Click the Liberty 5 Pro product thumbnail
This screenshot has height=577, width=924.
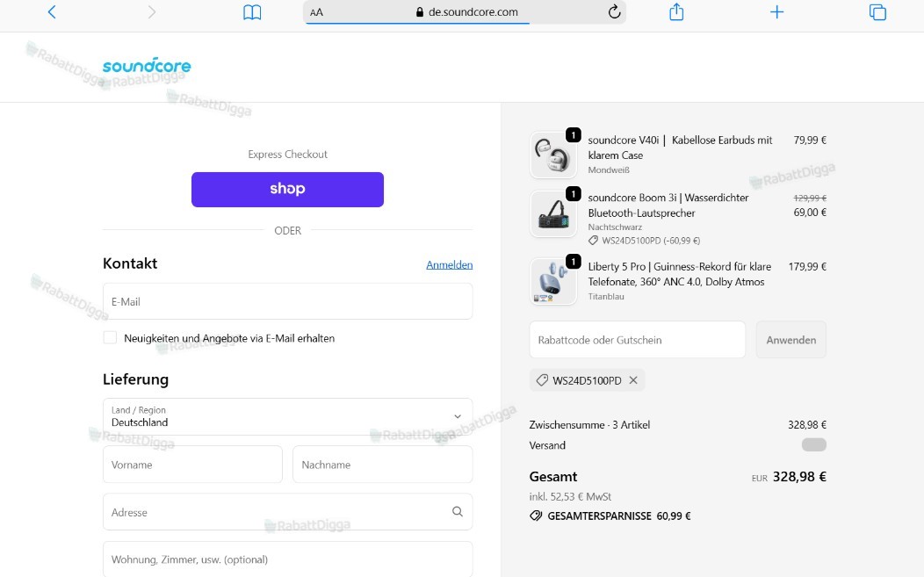(x=553, y=281)
